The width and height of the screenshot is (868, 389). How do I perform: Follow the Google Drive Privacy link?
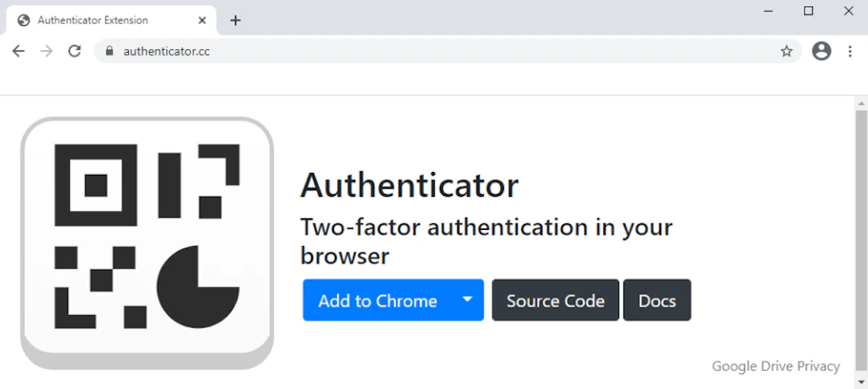(x=776, y=367)
